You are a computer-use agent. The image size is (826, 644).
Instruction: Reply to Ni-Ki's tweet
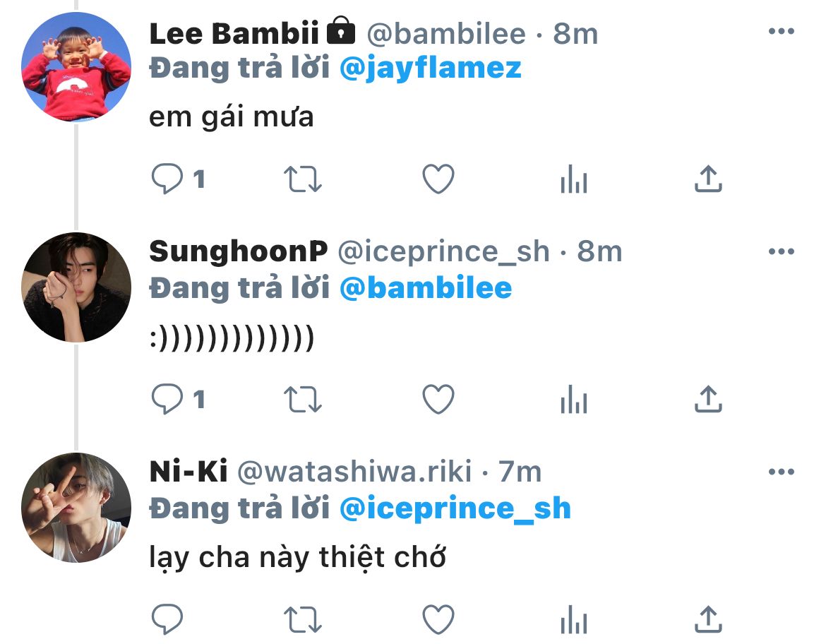(167, 620)
